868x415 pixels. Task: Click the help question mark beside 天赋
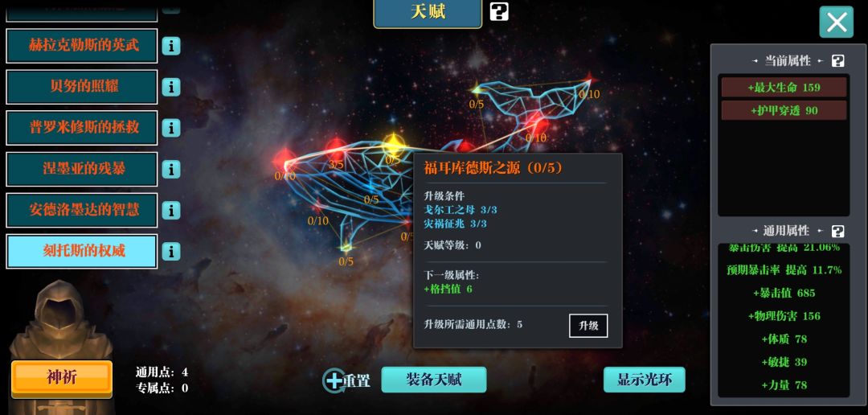pos(499,11)
